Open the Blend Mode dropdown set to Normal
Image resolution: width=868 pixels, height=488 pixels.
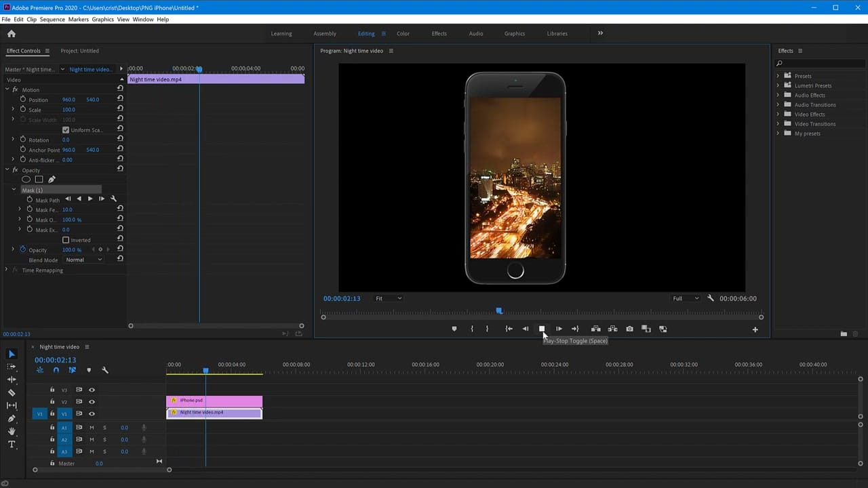[x=83, y=260]
